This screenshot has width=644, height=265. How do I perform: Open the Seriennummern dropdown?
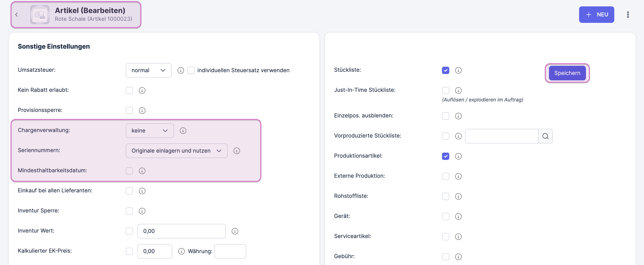pos(176,151)
